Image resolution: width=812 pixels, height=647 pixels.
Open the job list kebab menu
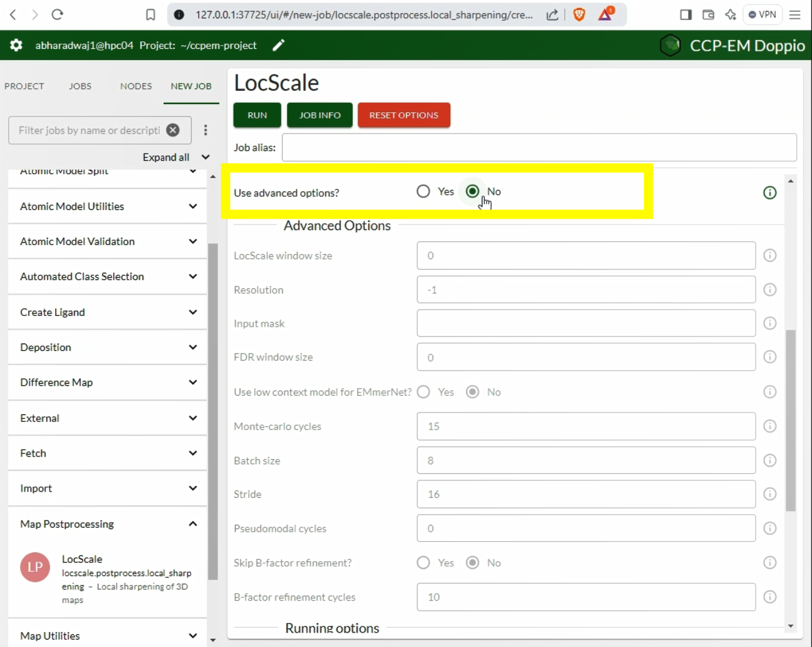pos(206,130)
